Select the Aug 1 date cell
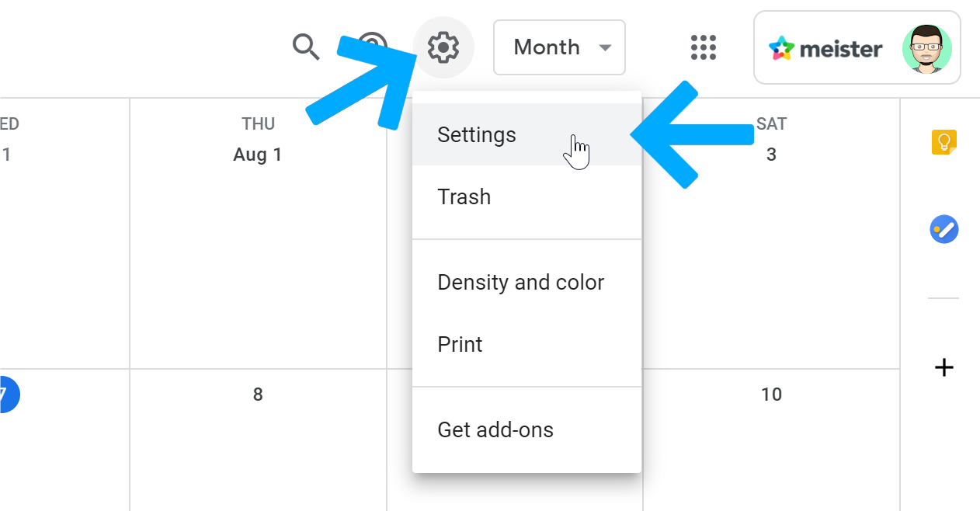This screenshot has width=980, height=511. click(x=258, y=154)
